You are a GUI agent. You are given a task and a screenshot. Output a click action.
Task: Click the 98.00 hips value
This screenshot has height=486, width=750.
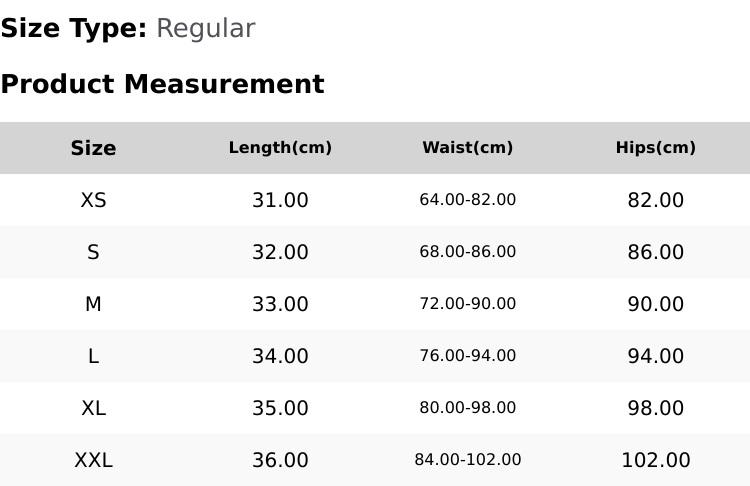pos(655,409)
